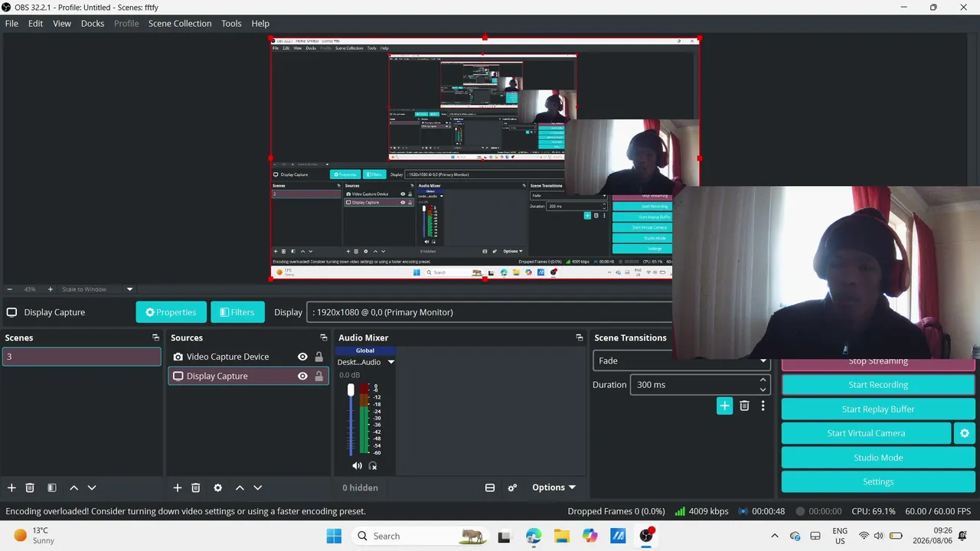Image resolution: width=980 pixels, height=551 pixels.
Task: Add a new source in the Sources dock
Action: click(x=178, y=487)
